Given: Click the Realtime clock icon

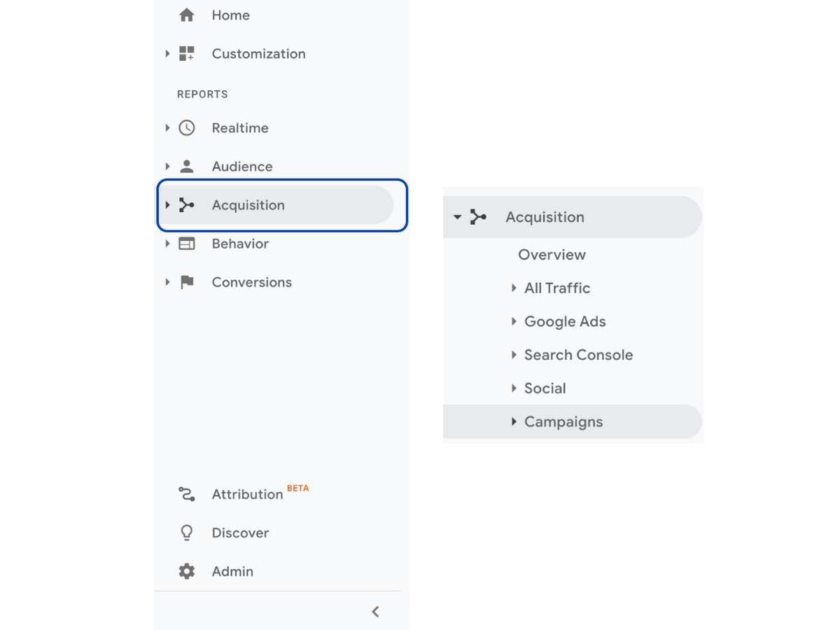Looking at the screenshot, I should (186, 127).
